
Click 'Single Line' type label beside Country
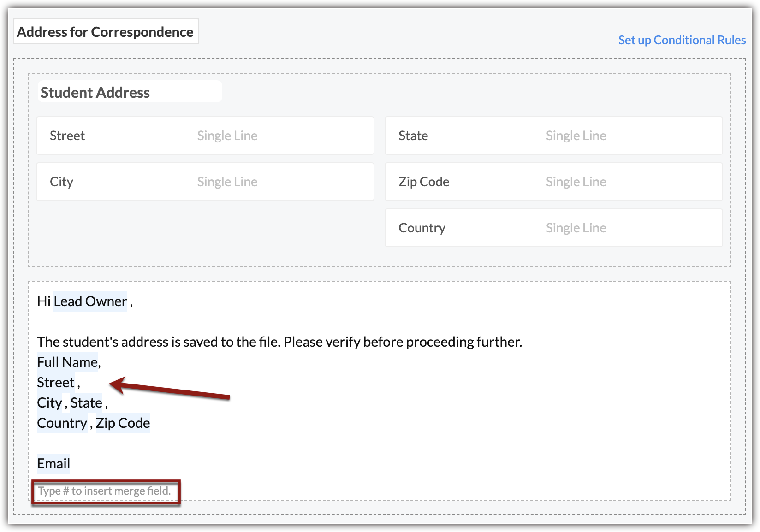(x=576, y=228)
